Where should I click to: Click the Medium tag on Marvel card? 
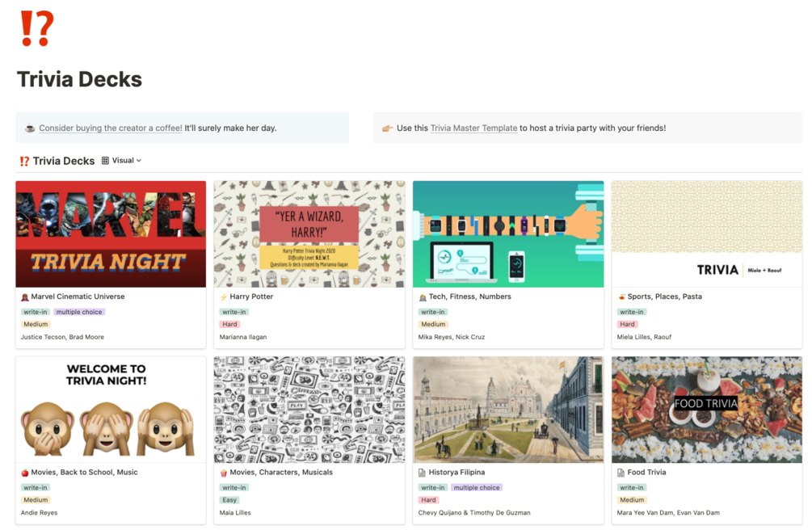point(36,324)
